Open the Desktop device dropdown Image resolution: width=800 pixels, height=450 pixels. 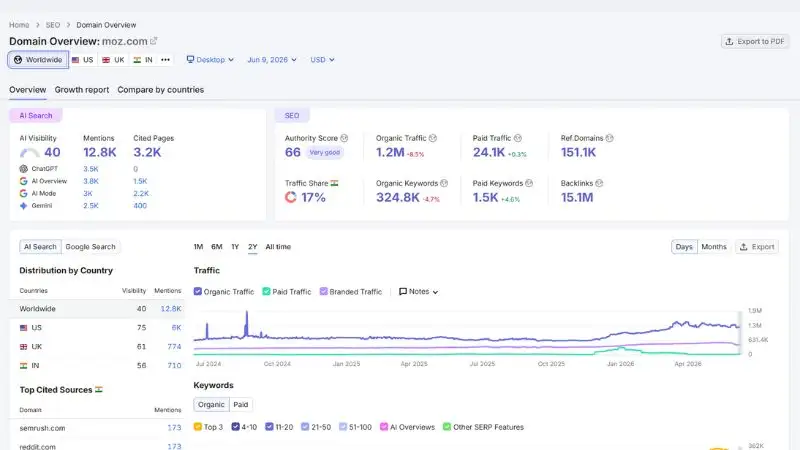pyautogui.click(x=210, y=60)
